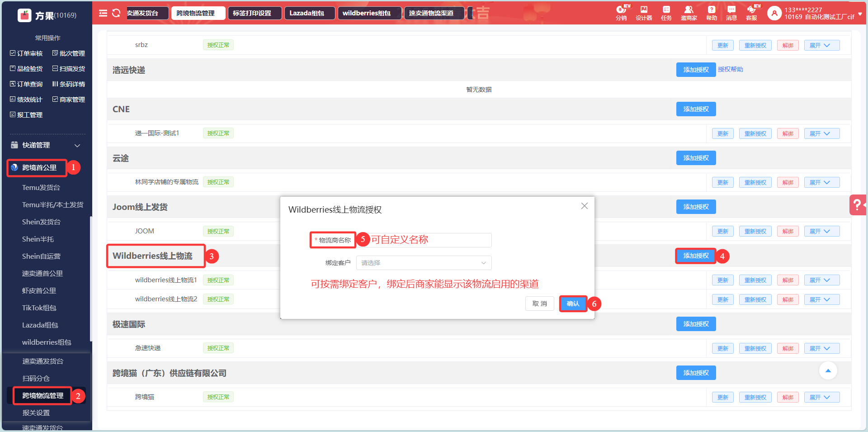
Task: Click 确认 button in the dialog
Action: (x=573, y=304)
